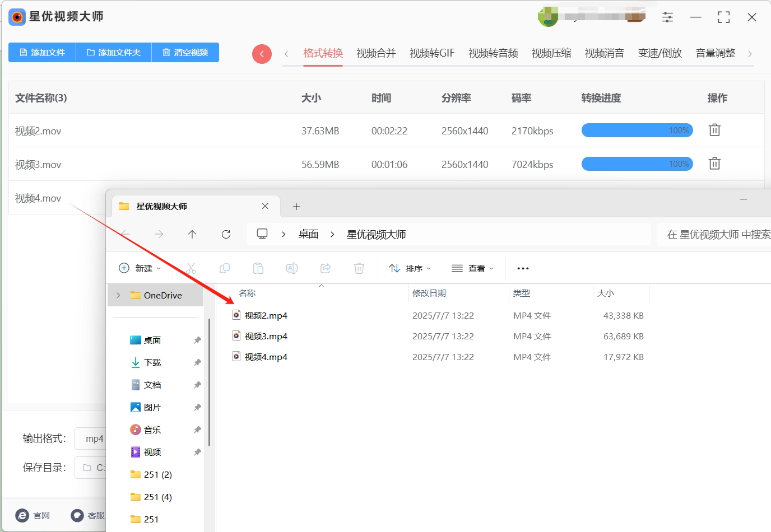The image size is (771, 532).
Task: Open the three-dot more options menu
Action: pos(523,268)
